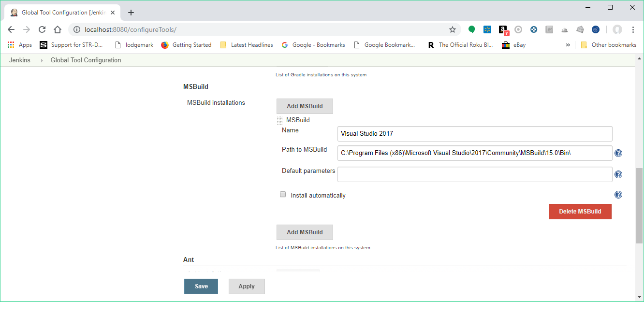
Task: Click the red Delete MSBuild button
Action: [x=580, y=212]
